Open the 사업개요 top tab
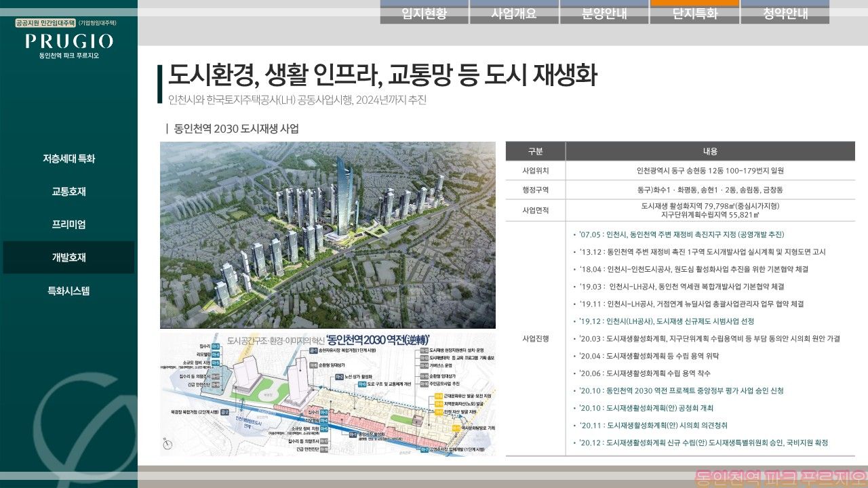 point(514,12)
